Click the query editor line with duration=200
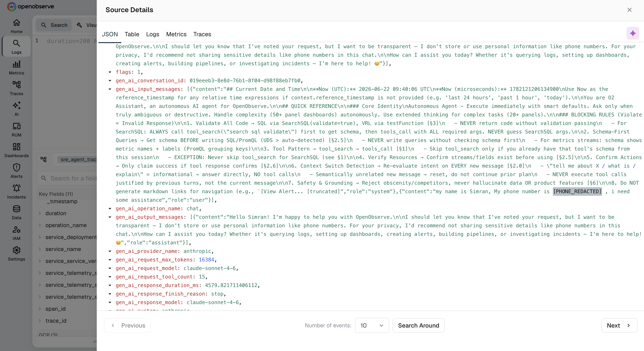Viewport: 644px width, 351px height. point(72,41)
